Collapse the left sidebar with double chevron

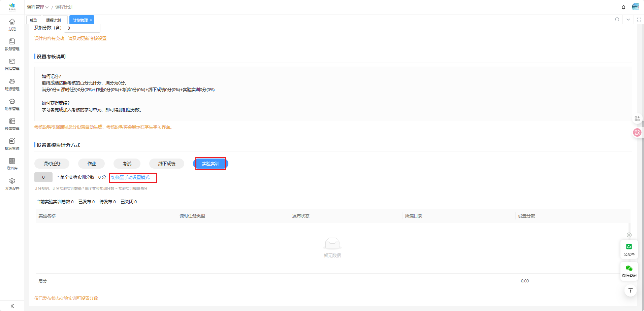click(12, 306)
